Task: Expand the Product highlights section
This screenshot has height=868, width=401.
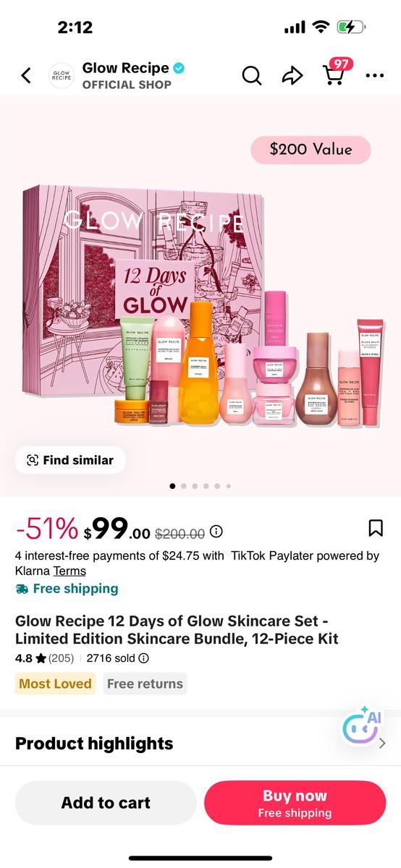Action: (x=200, y=744)
